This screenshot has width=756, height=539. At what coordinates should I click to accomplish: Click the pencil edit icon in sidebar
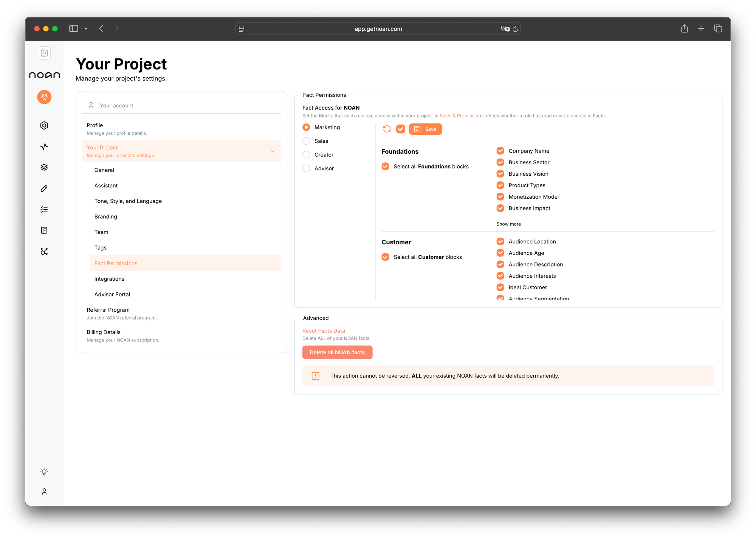44,188
